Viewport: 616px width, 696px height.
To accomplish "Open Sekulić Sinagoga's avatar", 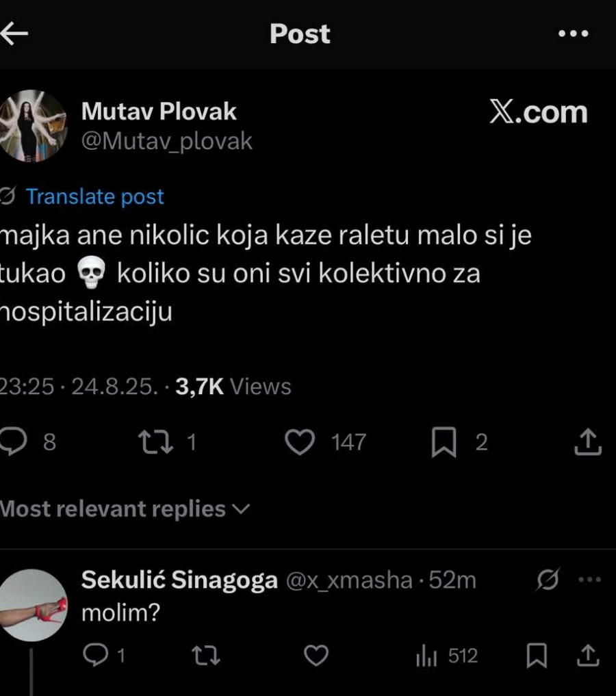I will (x=32, y=605).
